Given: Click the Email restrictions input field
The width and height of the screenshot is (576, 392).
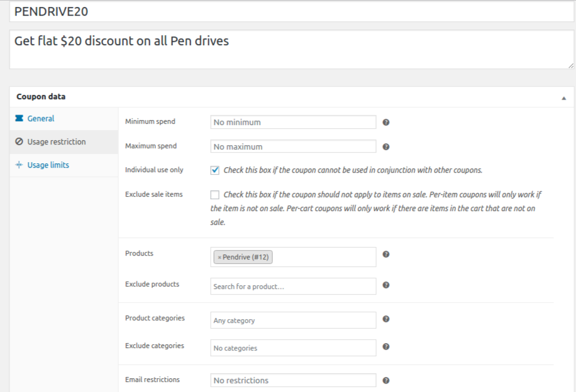Looking at the screenshot, I should [x=293, y=381].
